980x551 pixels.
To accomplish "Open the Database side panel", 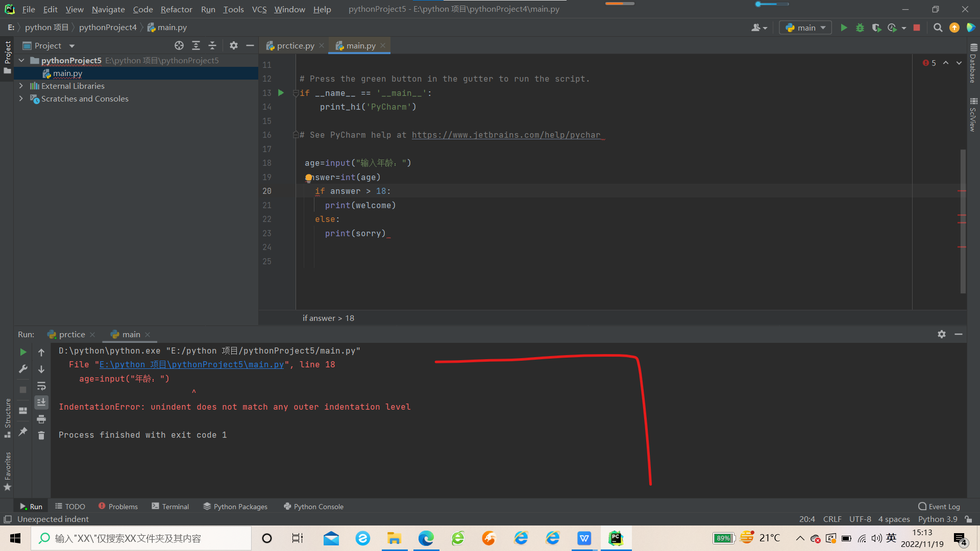I will click(973, 63).
